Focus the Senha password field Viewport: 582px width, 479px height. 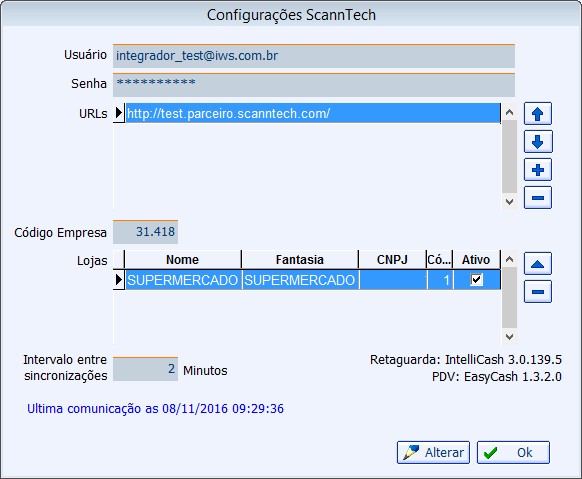click(314, 85)
